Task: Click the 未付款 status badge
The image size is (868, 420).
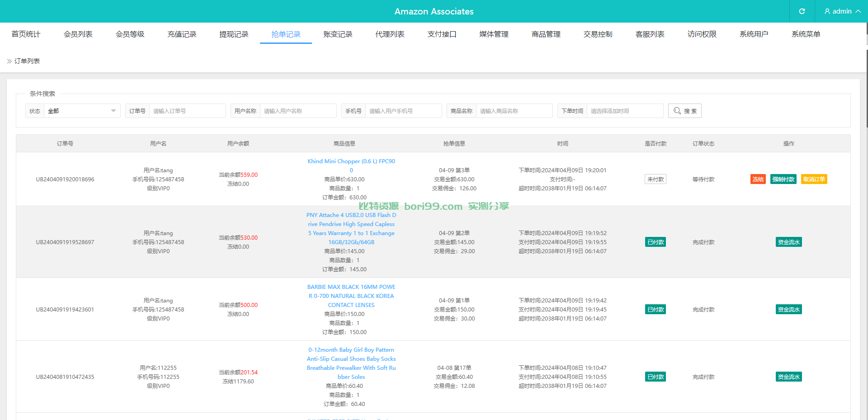Action: (x=656, y=179)
